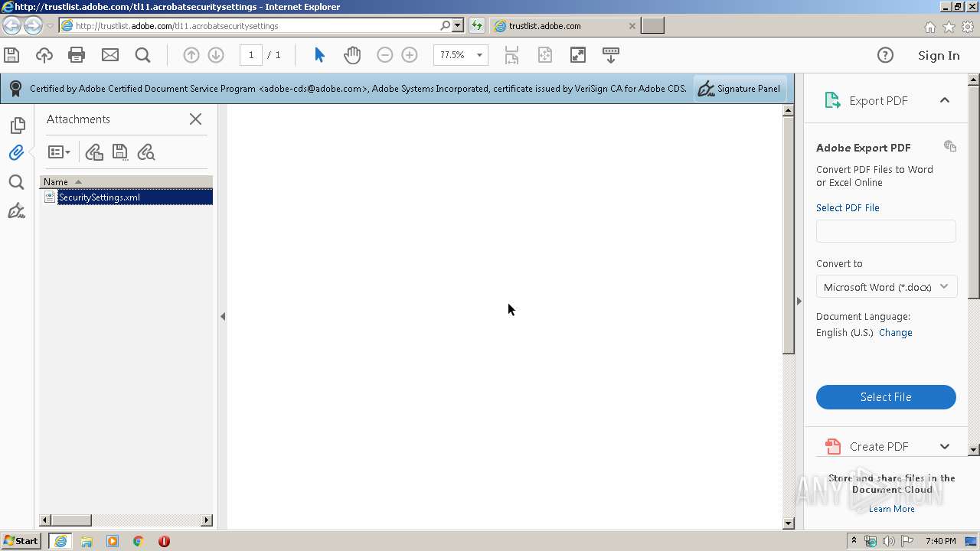The image size is (980, 551).
Task: Open the Convert to Microsoft Word dropdown
Action: click(x=886, y=287)
